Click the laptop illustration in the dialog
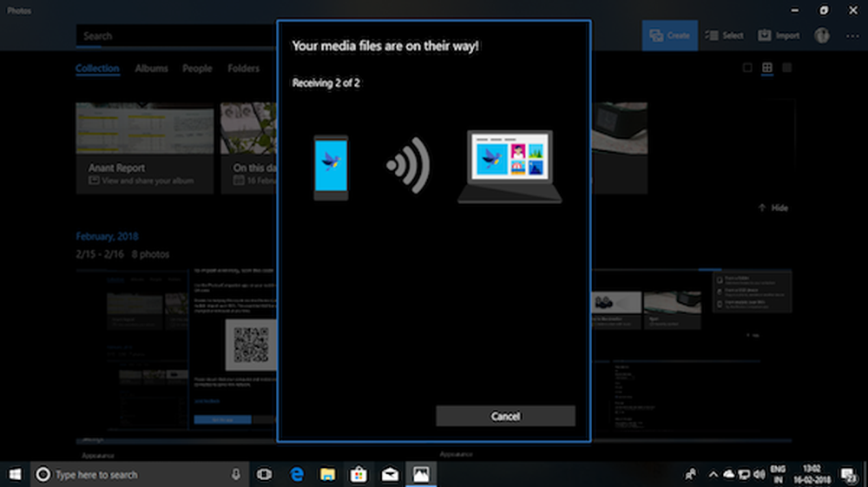The width and height of the screenshot is (868, 487). pos(510,167)
